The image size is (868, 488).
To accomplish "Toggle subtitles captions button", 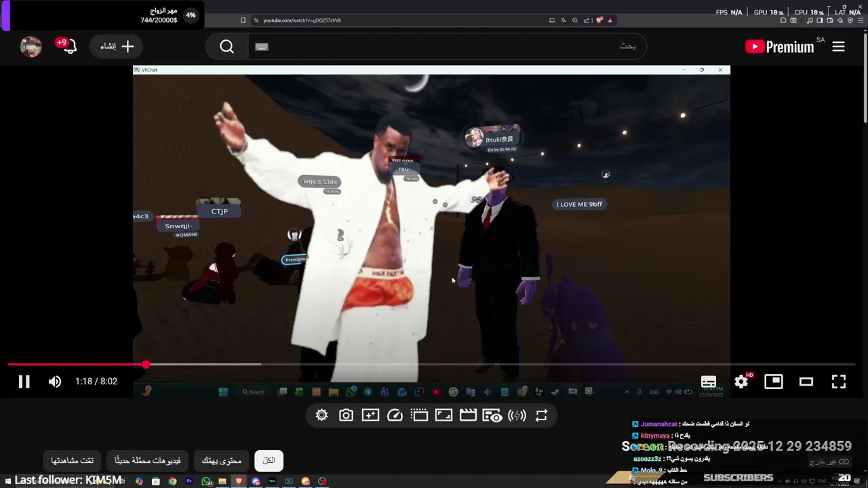I will (x=709, y=382).
